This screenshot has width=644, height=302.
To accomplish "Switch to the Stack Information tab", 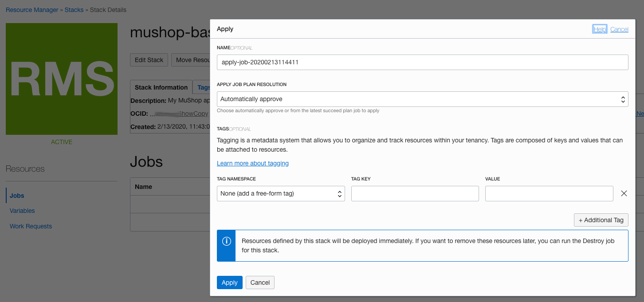I will 161,87.
